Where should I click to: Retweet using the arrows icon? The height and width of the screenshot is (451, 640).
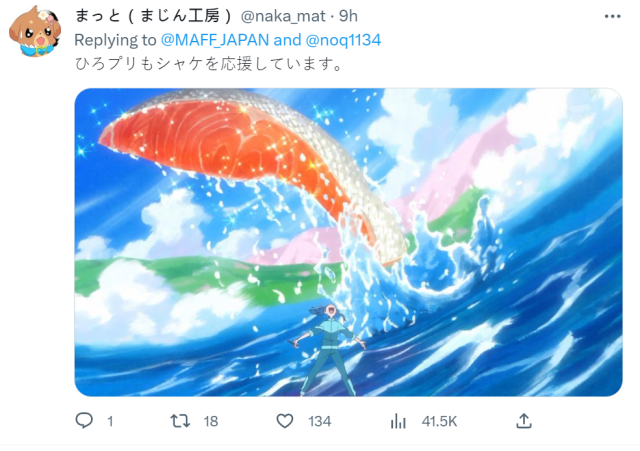[180, 421]
